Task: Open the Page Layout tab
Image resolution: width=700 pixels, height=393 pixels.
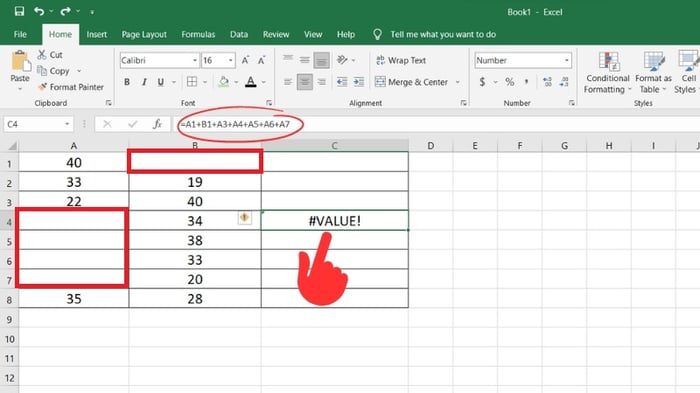Action: click(x=144, y=34)
